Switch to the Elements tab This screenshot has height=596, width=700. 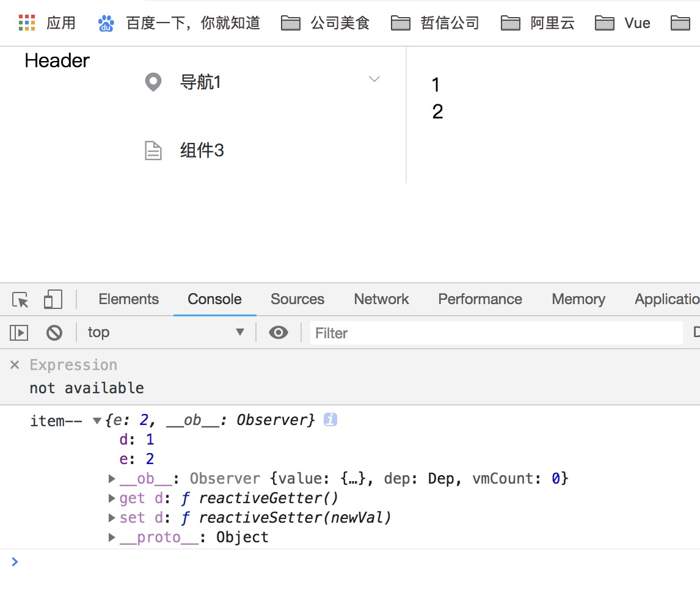click(128, 299)
